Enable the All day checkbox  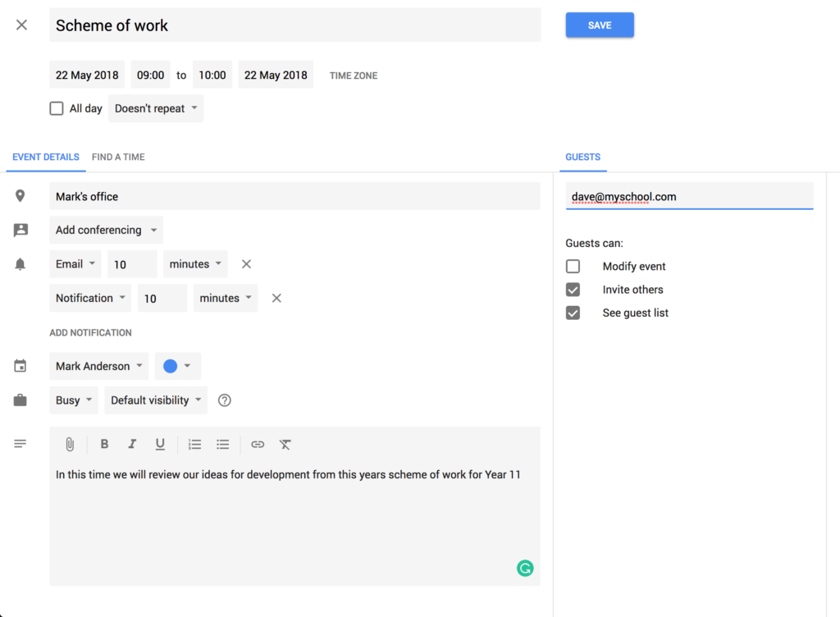point(57,108)
